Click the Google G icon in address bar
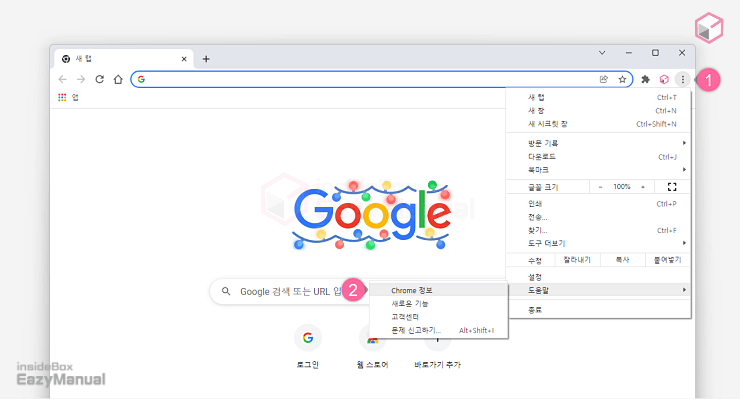Viewport: 740px width, 399px height. (141, 79)
